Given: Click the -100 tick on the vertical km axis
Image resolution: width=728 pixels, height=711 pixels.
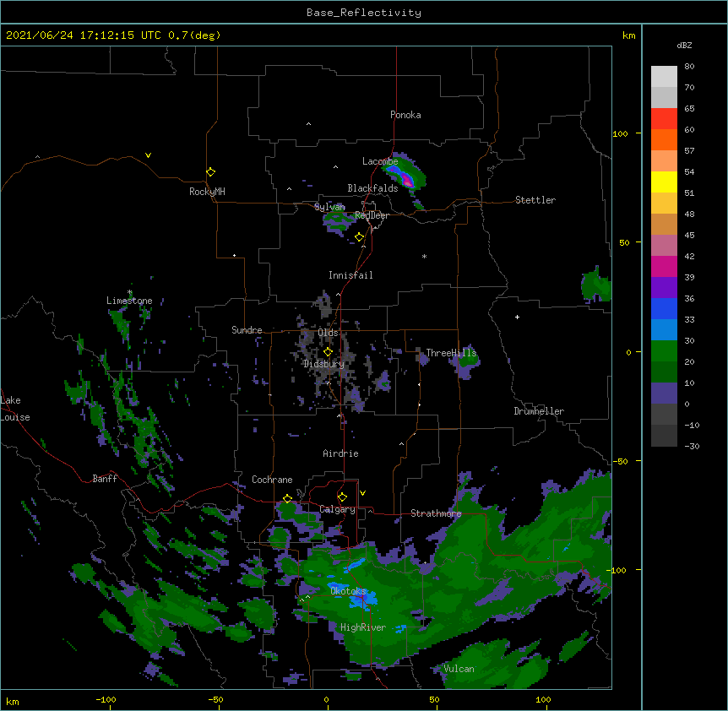Looking at the screenshot, I should coord(617,570).
